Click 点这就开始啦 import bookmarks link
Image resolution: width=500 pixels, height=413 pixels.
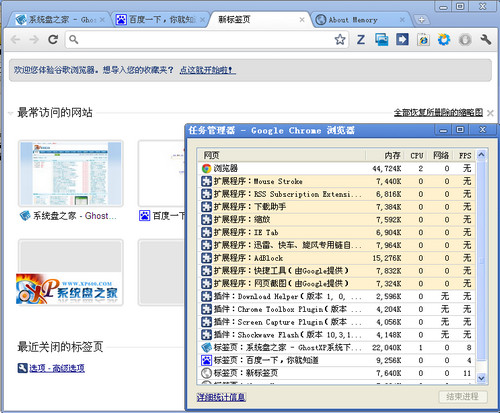tap(208, 70)
